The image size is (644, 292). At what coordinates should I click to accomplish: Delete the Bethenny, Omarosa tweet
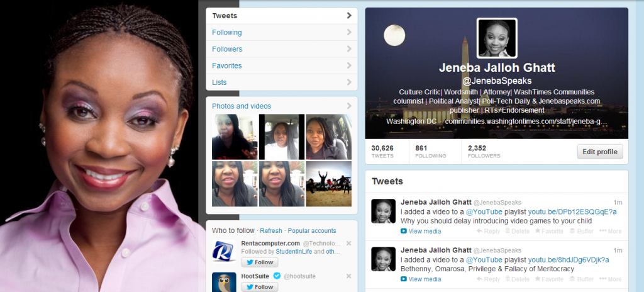point(517,279)
